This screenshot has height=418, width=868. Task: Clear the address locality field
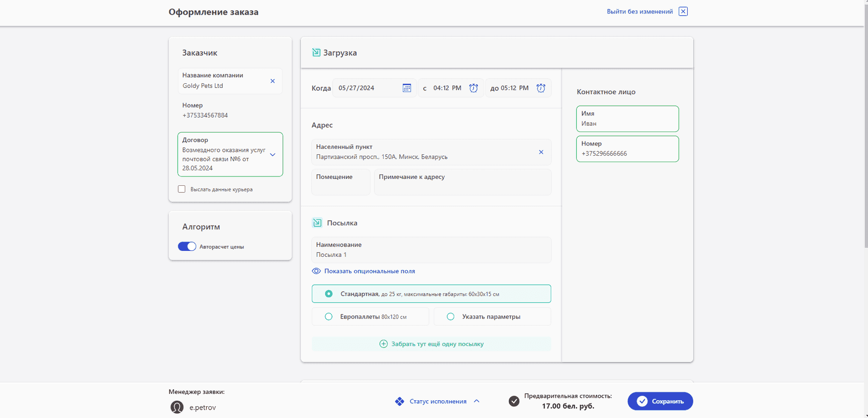541,152
